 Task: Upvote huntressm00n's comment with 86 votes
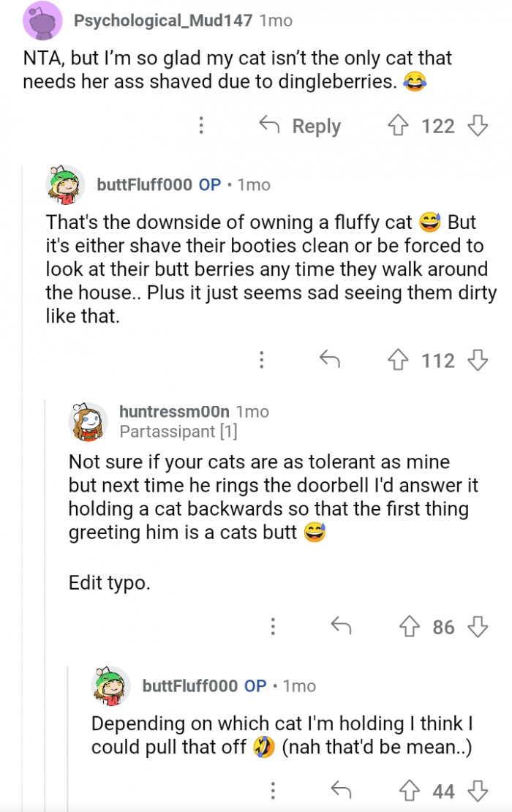pyautogui.click(x=410, y=626)
